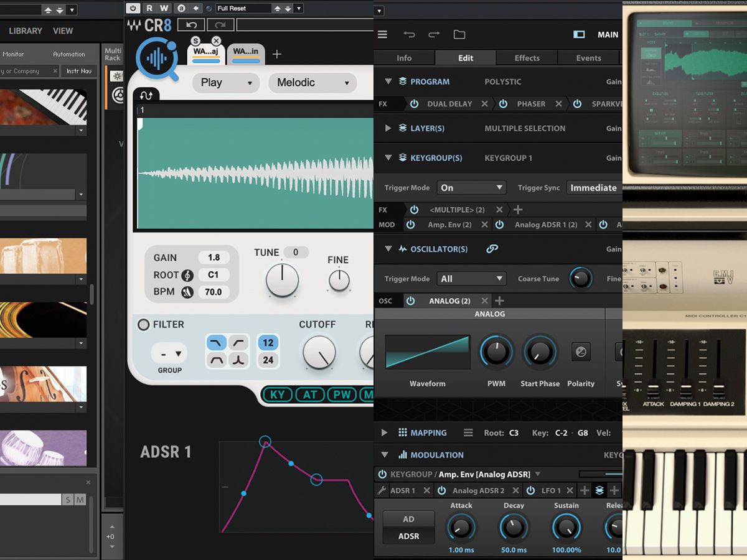Image resolution: width=747 pixels, height=560 pixels.
Task: Disable the Dual Delay effect power button
Action: 414,104
